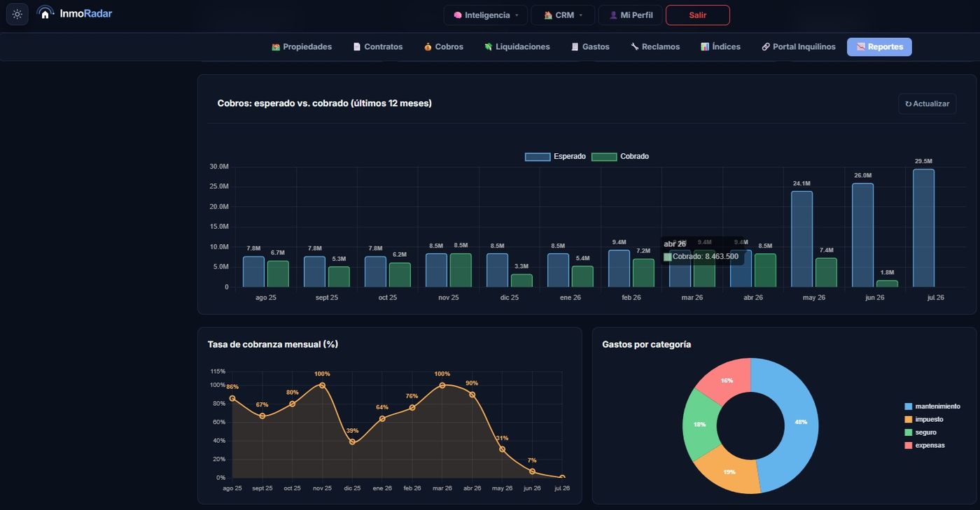
Task: Open Mi Perfil
Action: tap(631, 15)
